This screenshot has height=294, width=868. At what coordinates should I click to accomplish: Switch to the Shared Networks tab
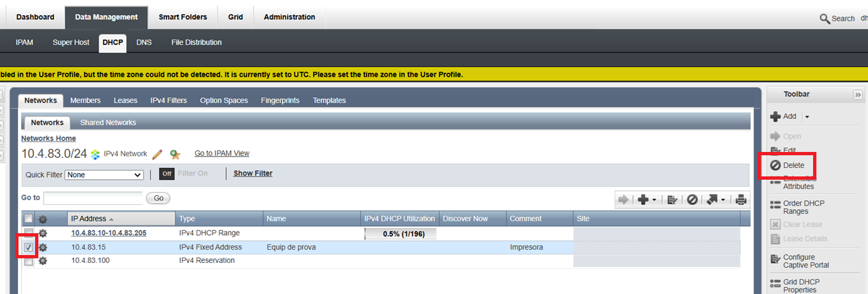coord(108,122)
